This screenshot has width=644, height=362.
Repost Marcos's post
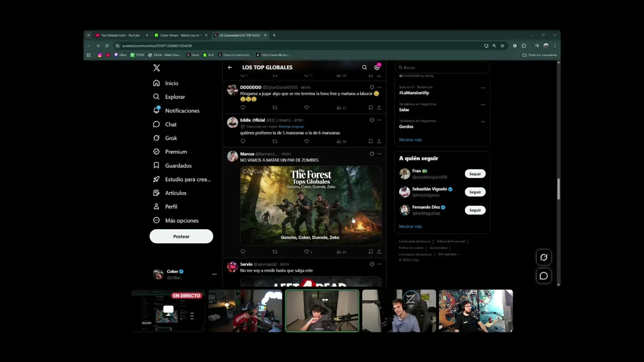(x=275, y=251)
